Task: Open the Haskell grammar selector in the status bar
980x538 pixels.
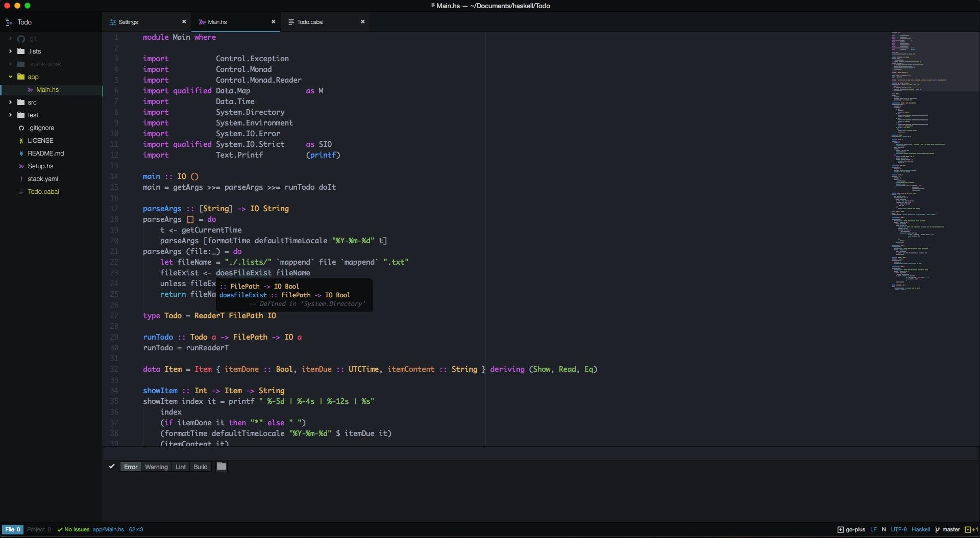Action: (921, 529)
